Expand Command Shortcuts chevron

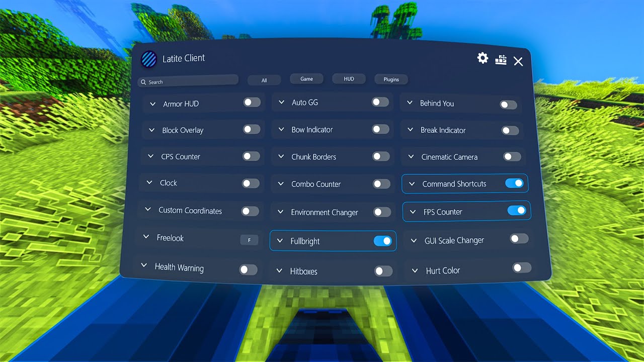coord(412,184)
